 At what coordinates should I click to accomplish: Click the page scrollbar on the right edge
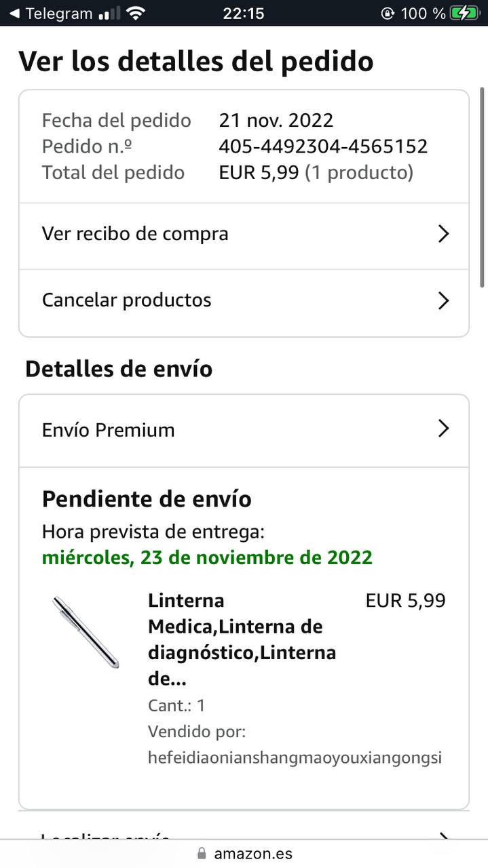click(482, 186)
